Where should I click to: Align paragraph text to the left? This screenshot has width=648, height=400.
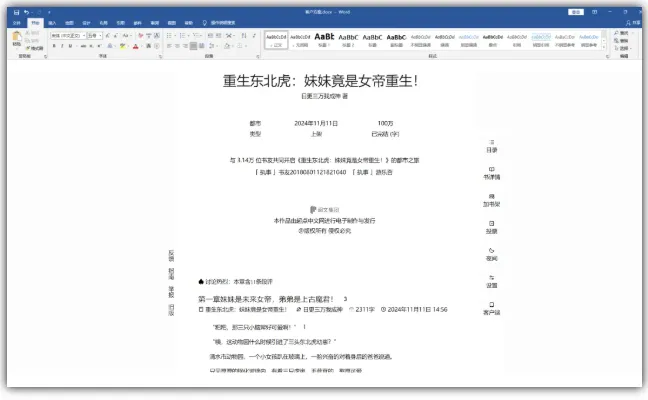169,46
